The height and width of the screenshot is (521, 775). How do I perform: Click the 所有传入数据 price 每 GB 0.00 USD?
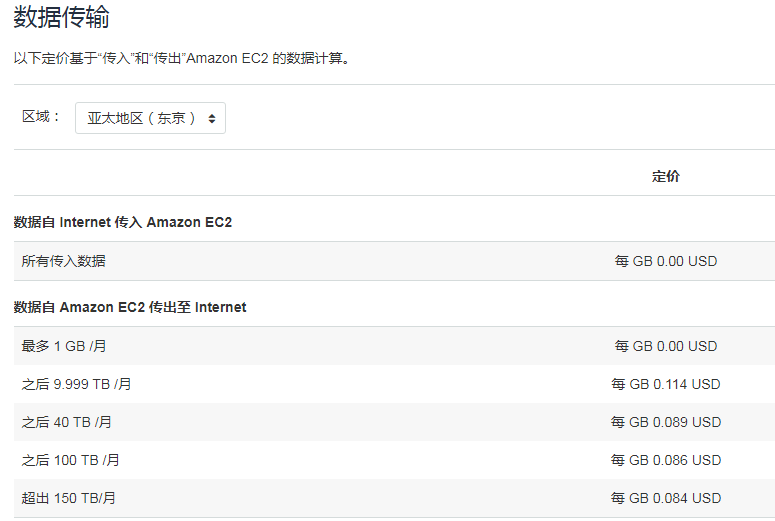(665, 261)
